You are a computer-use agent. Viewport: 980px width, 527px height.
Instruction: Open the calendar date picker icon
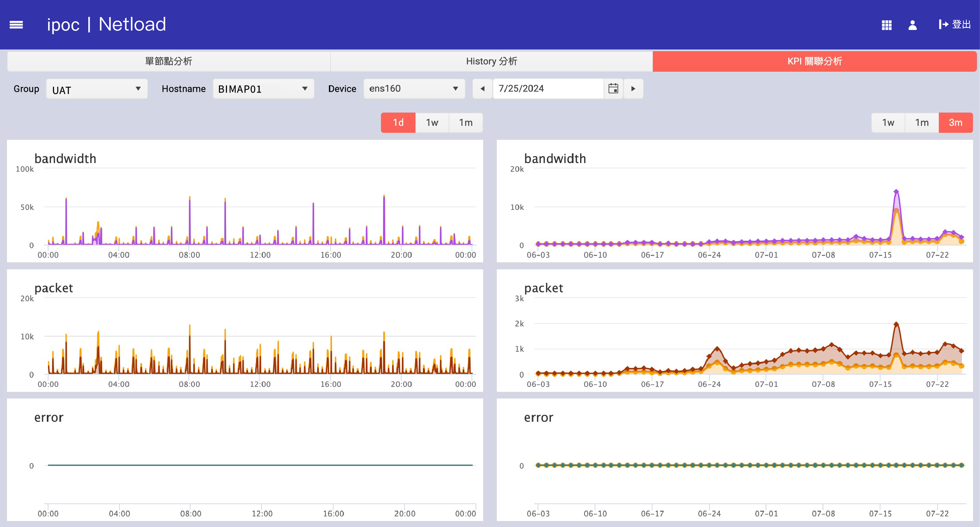[613, 89]
